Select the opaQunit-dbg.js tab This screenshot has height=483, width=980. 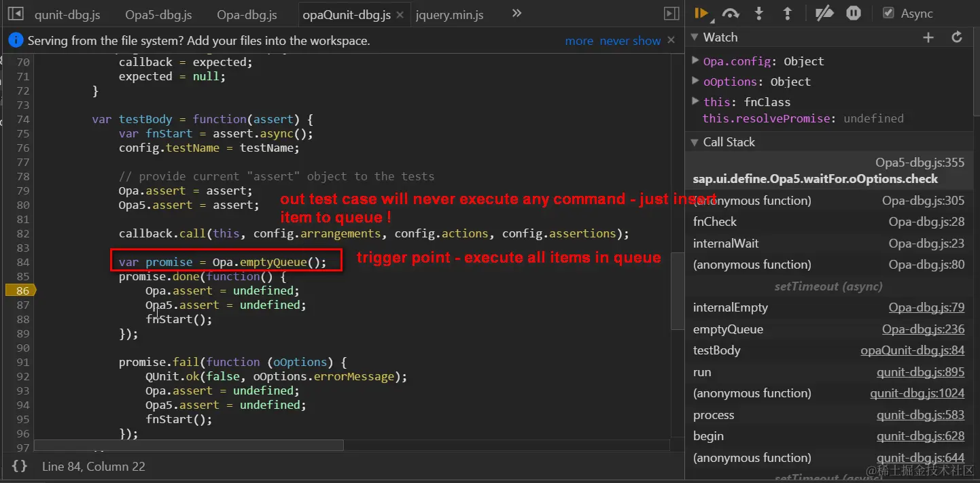(x=347, y=14)
